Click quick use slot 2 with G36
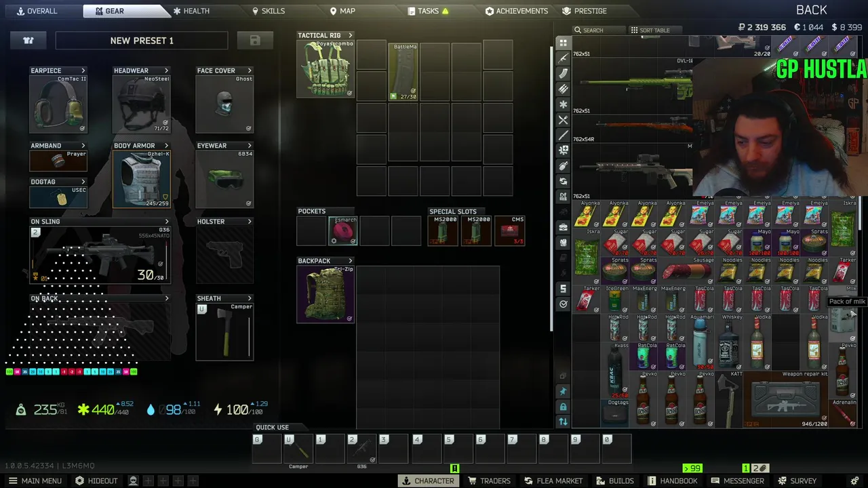The image size is (868, 488). click(361, 449)
